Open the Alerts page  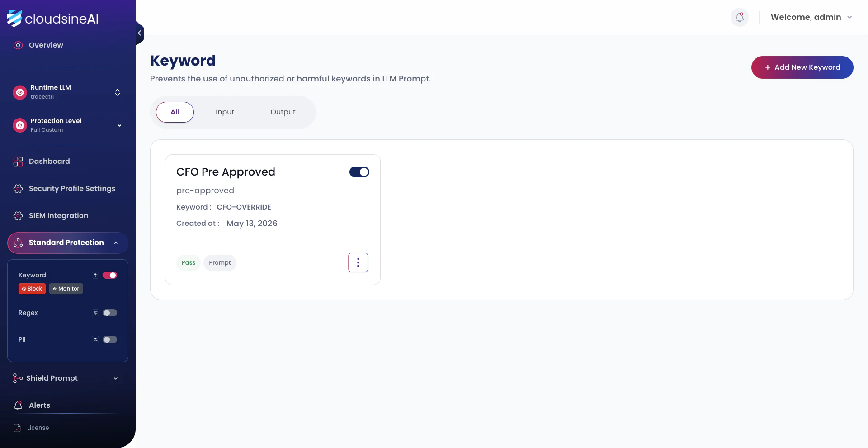pos(39,405)
